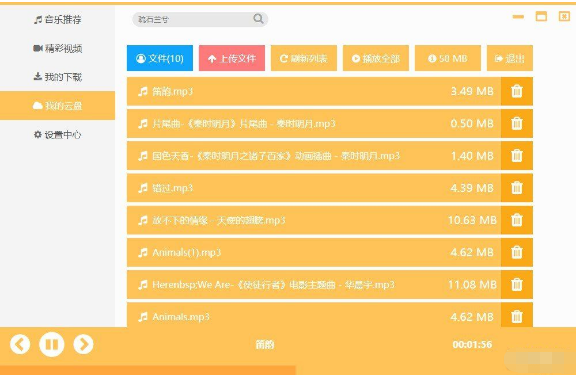Open 我的下载 in the sidebar
The width and height of the screenshot is (577, 375).
[x=57, y=77]
